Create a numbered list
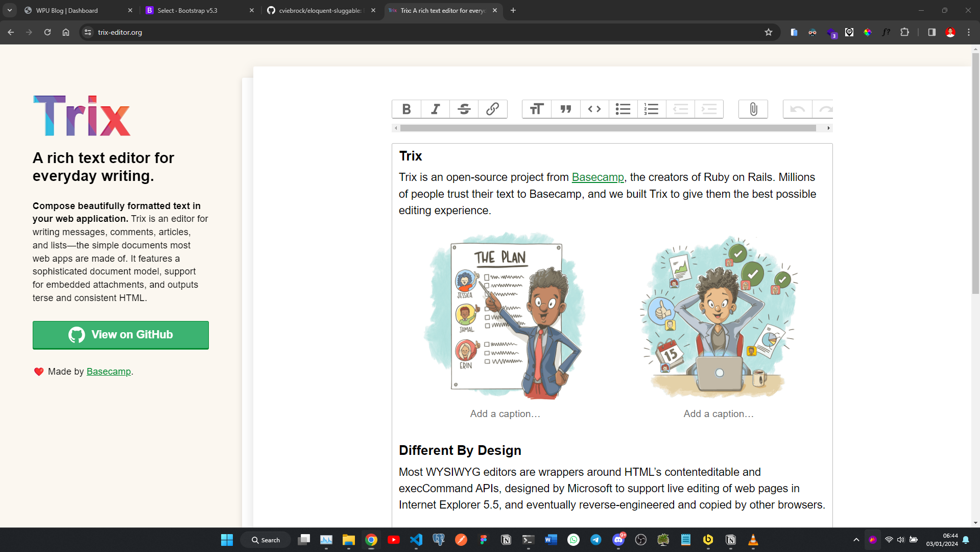 coord(651,109)
